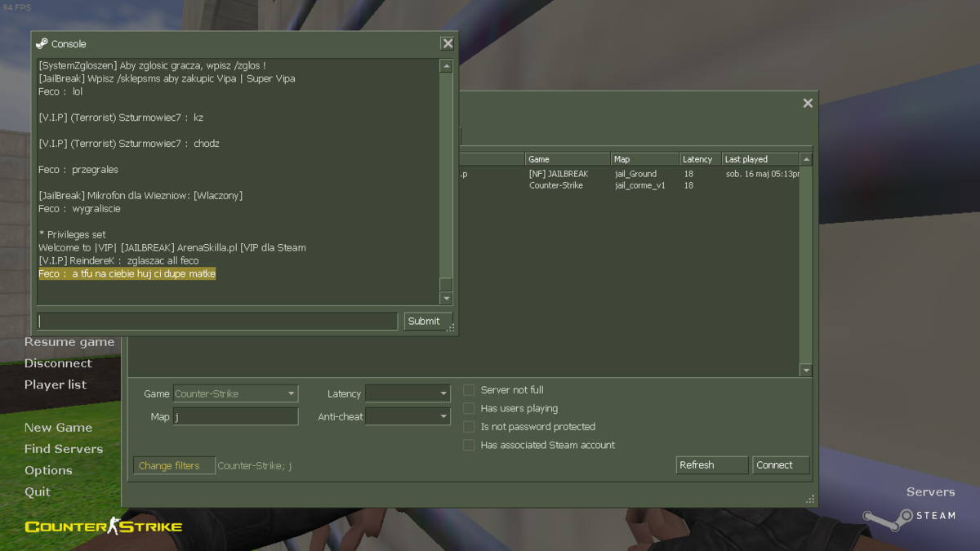
Task: Click the server list scroll-up arrow
Action: tap(806, 159)
